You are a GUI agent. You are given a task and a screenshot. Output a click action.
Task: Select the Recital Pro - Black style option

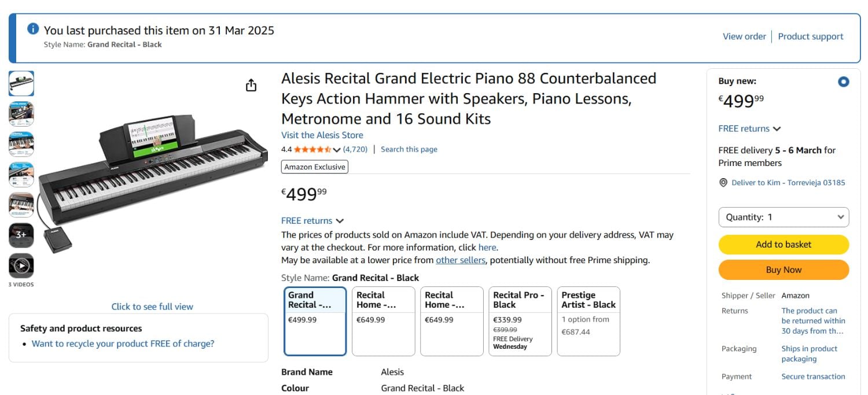519,320
